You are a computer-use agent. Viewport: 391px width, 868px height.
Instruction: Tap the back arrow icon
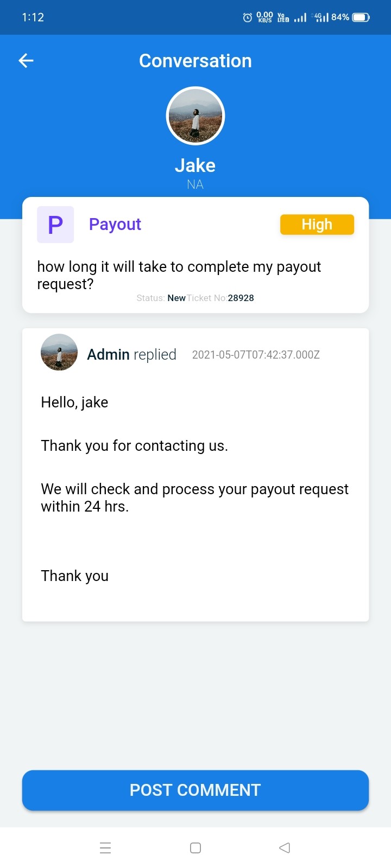(x=26, y=61)
